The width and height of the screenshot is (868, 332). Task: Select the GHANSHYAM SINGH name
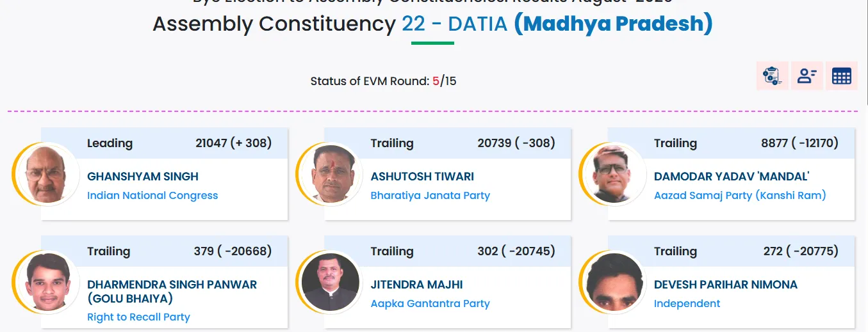pyautogui.click(x=143, y=177)
